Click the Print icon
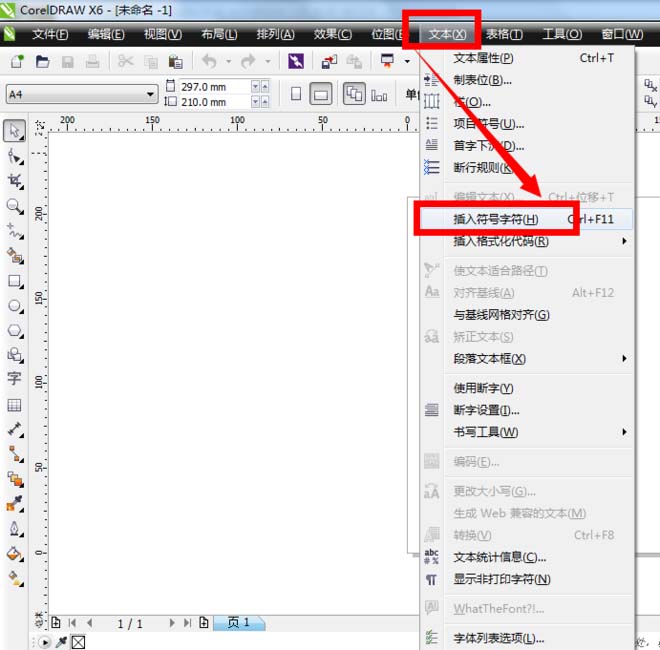The height and width of the screenshot is (650, 660). [x=92, y=62]
